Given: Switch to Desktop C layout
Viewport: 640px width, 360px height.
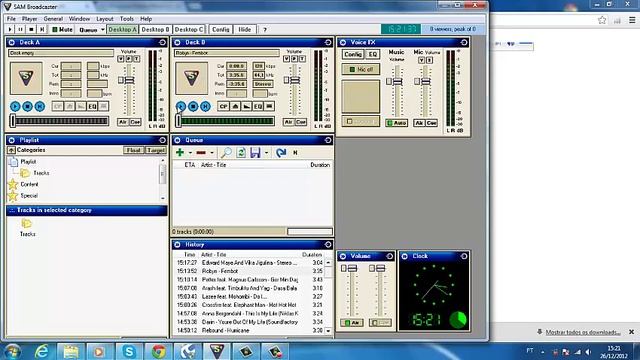Looking at the screenshot, I should [189, 29].
